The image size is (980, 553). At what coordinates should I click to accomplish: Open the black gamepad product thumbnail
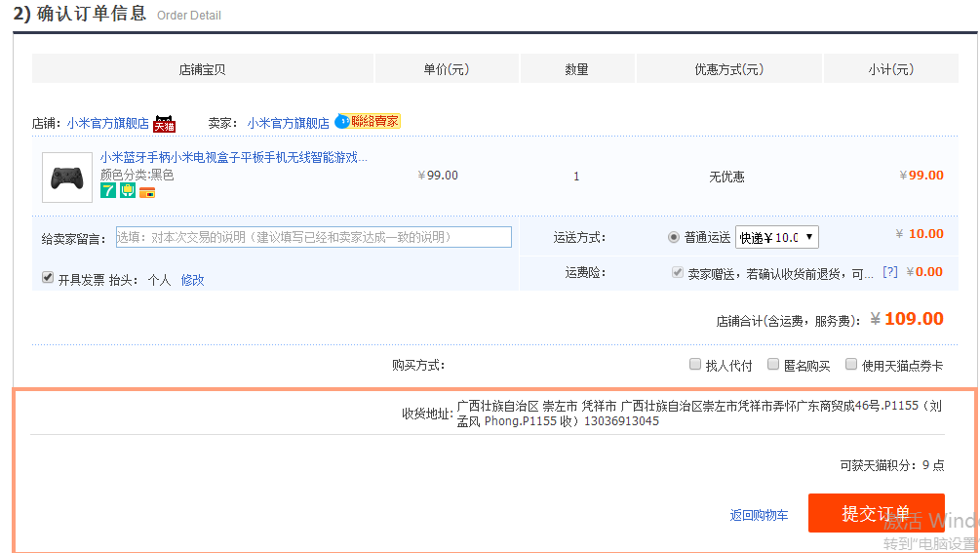[x=67, y=178]
